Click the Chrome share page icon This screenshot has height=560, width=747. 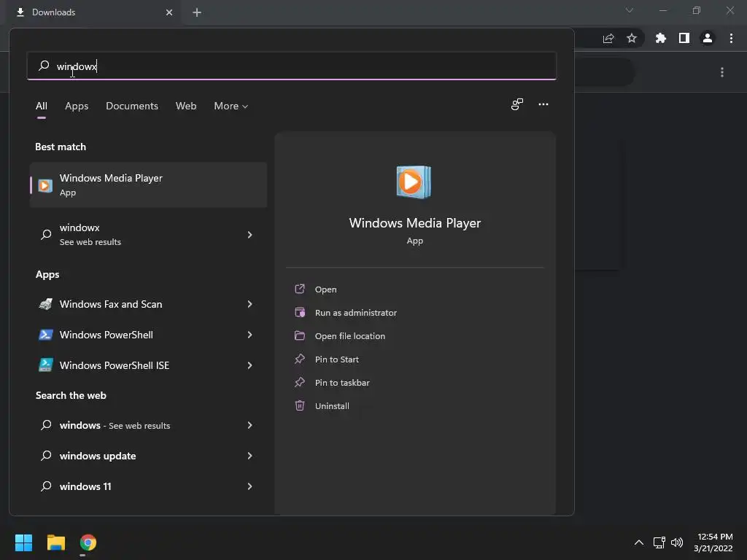[x=608, y=38]
